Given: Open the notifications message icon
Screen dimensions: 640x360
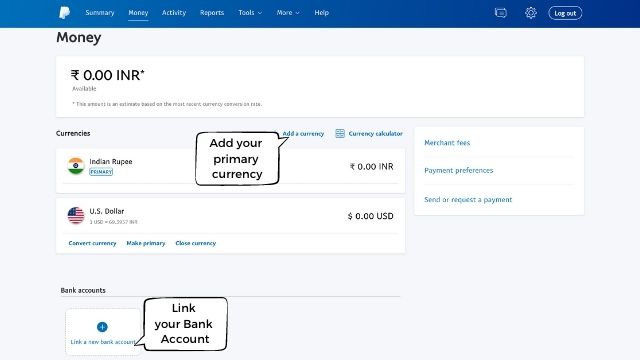Looking at the screenshot, I should coord(500,13).
